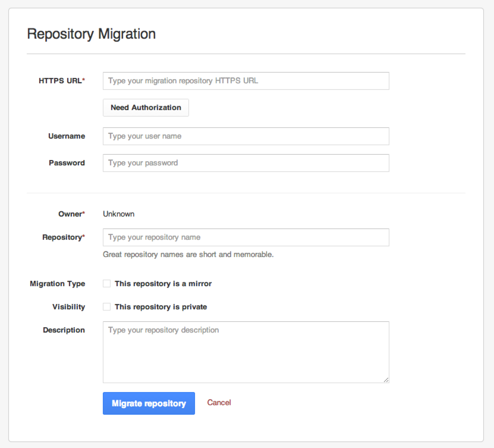Focus the Password text field
494x448 pixels.
246,163
